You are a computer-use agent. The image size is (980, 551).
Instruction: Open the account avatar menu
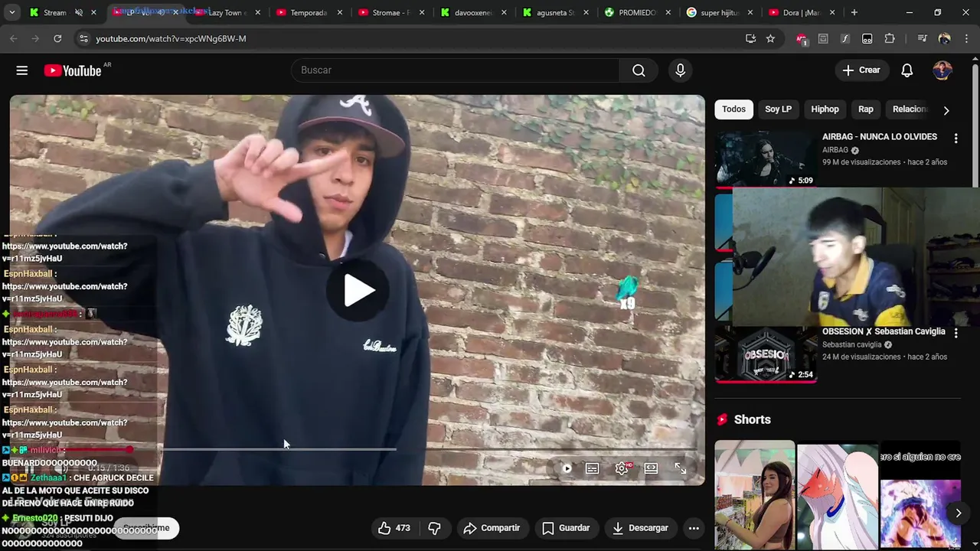[942, 70]
